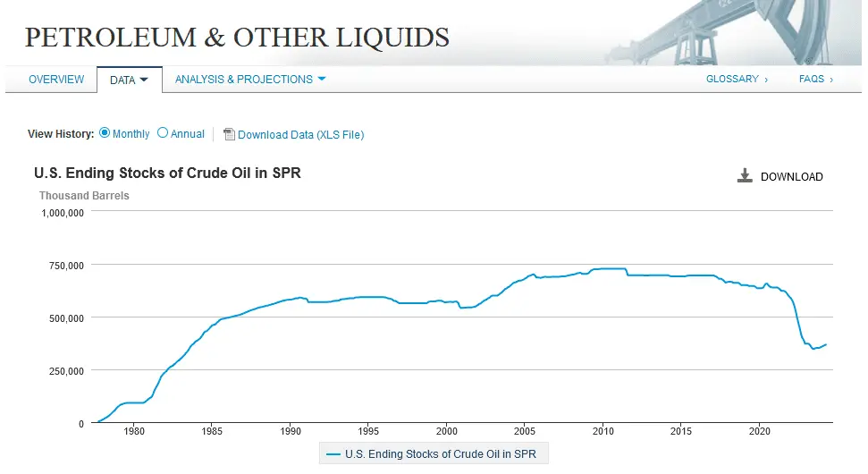Expand the DATA dropdown arrow
Screen dimensions: 868x474
(x=143, y=80)
